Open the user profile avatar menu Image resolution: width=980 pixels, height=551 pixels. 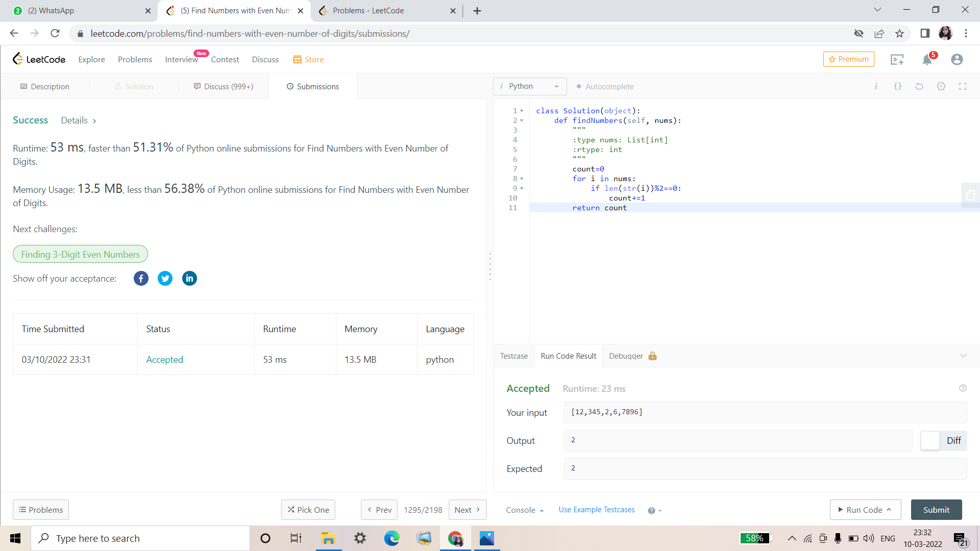[x=957, y=60]
